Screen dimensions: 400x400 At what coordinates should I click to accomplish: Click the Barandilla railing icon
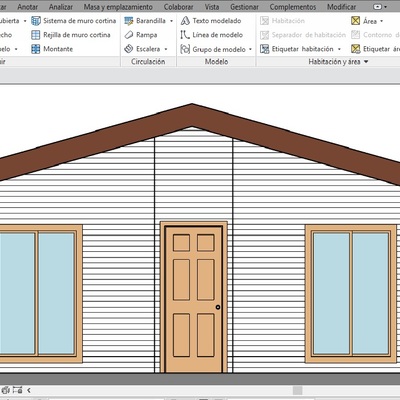129,21
